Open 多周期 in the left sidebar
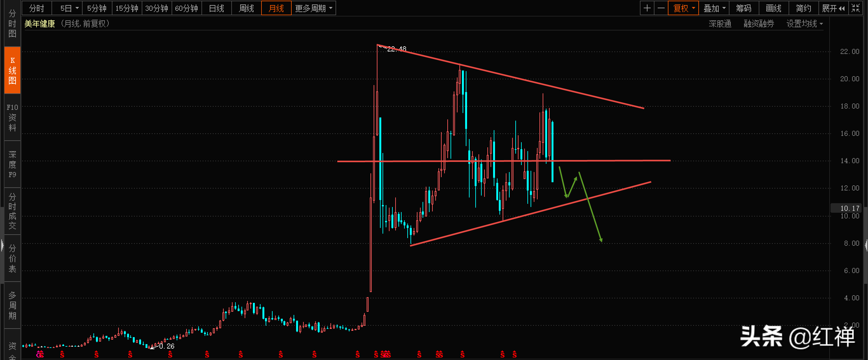Image resolution: width=868 pixels, height=360 pixels. tap(12, 305)
